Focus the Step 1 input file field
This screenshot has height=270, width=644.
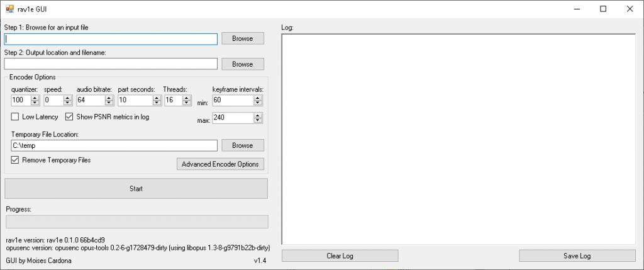(x=111, y=39)
